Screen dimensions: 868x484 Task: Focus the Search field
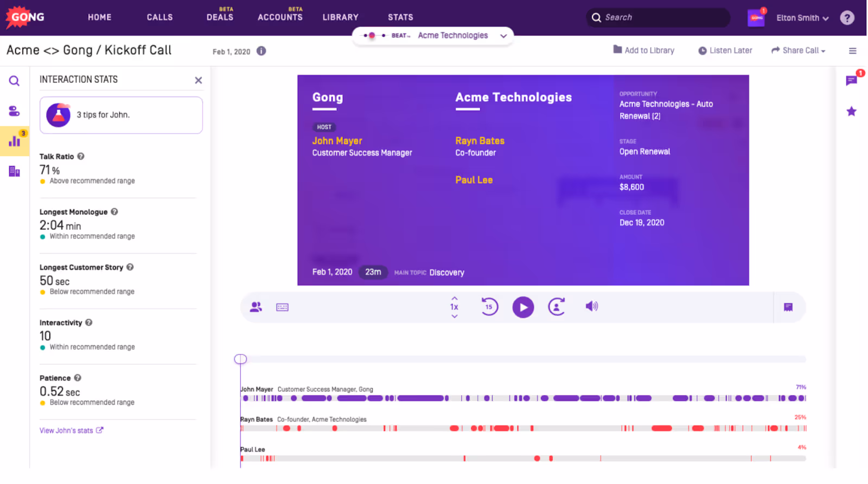[x=658, y=17]
